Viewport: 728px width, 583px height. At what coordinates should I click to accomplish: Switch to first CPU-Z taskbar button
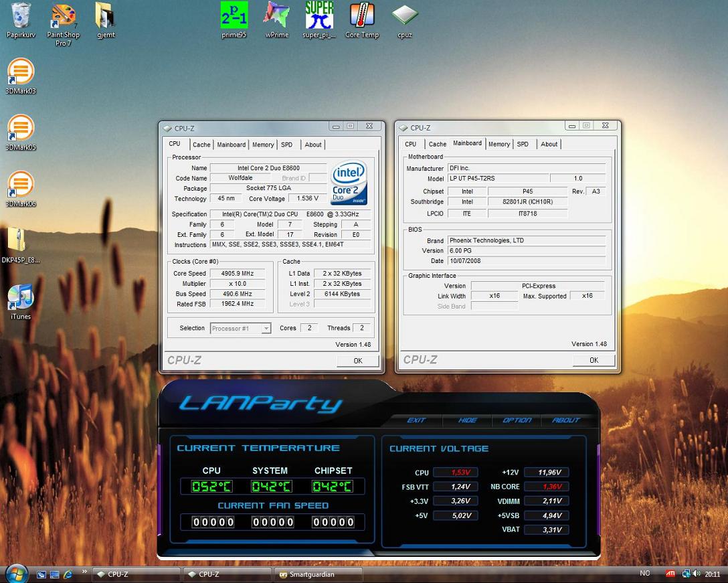point(136,575)
